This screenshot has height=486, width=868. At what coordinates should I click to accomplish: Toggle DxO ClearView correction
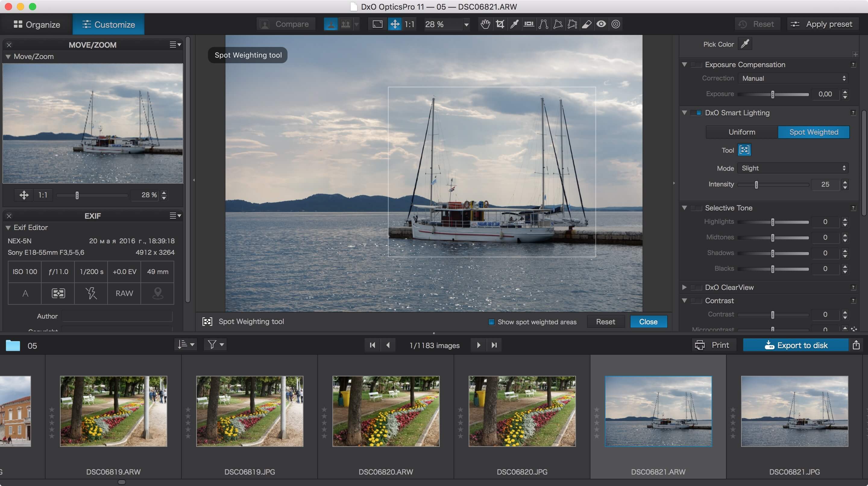pyautogui.click(x=697, y=288)
